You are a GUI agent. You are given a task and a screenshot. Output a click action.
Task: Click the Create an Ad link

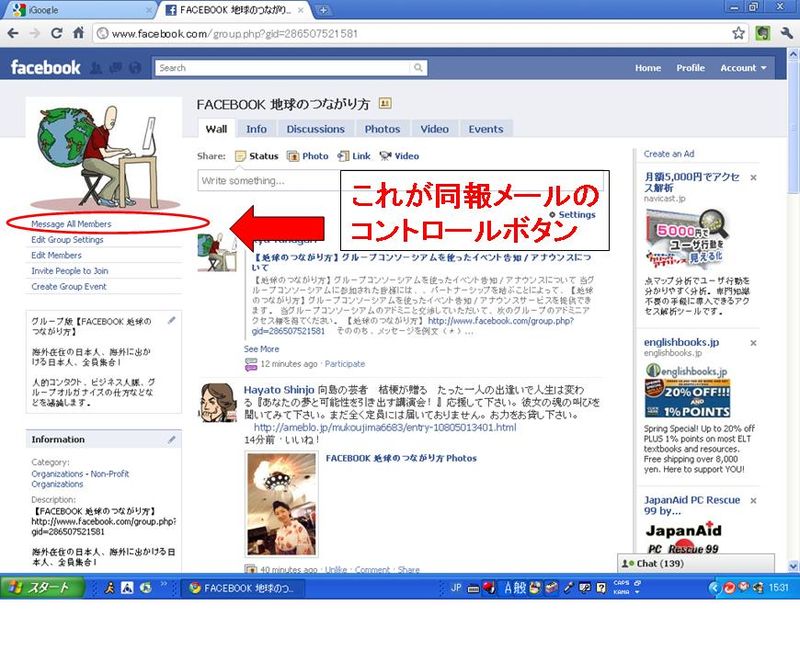click(x=669, y=154)
